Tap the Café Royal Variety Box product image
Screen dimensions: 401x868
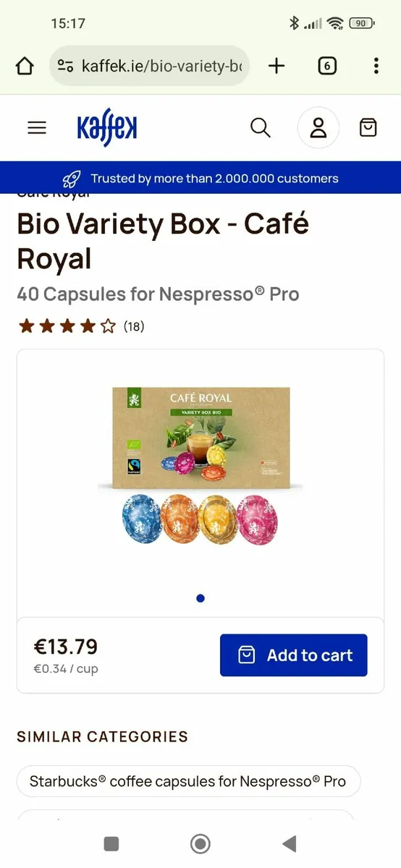(200, 465)
